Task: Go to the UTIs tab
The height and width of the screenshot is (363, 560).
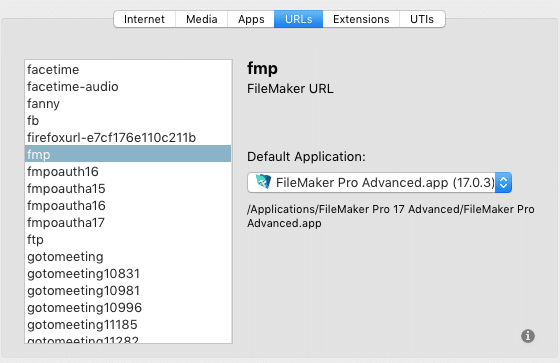Action: [422, 19]
